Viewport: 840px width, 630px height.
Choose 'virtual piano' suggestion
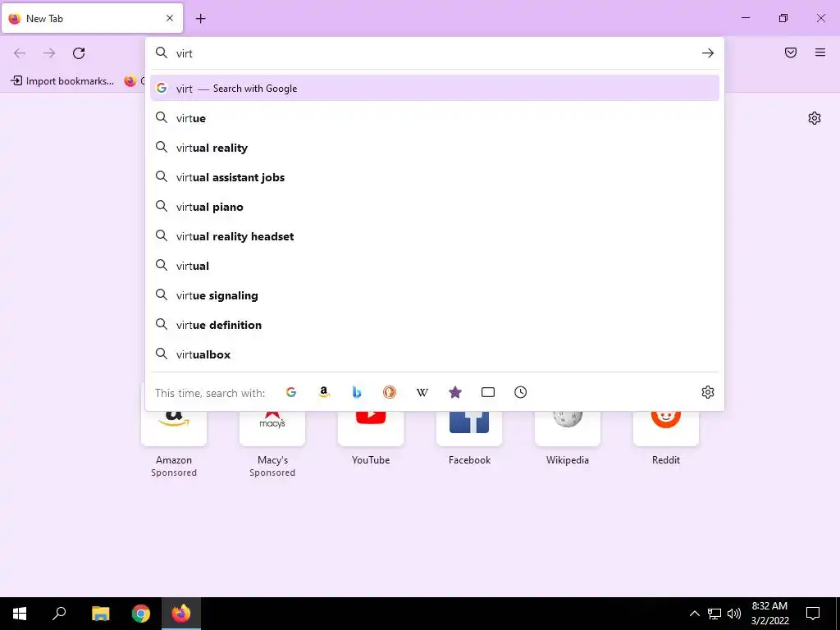pyautogui.click(x=435, y=206)
